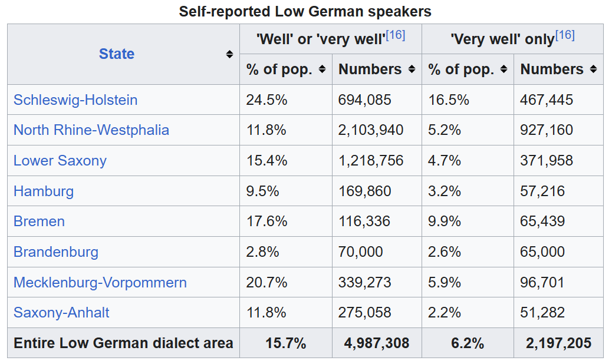
Task: Open the Bremen link
Action: tap(39, 221)
